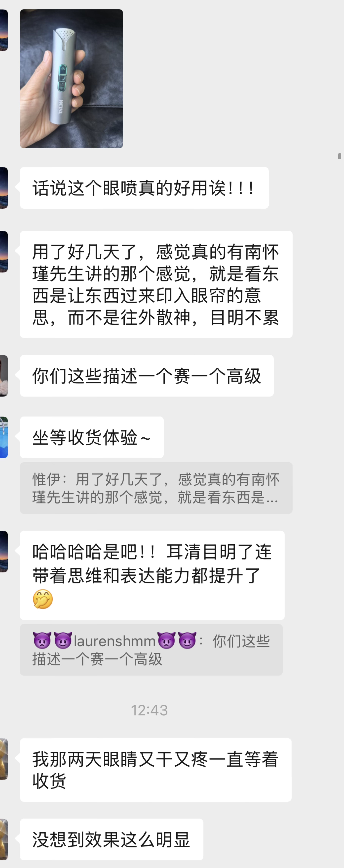The width and height of the screenshot is (344, 868).
Task: Tap the 没想到效果这么明显 bubble
Action: pos(111,839)
